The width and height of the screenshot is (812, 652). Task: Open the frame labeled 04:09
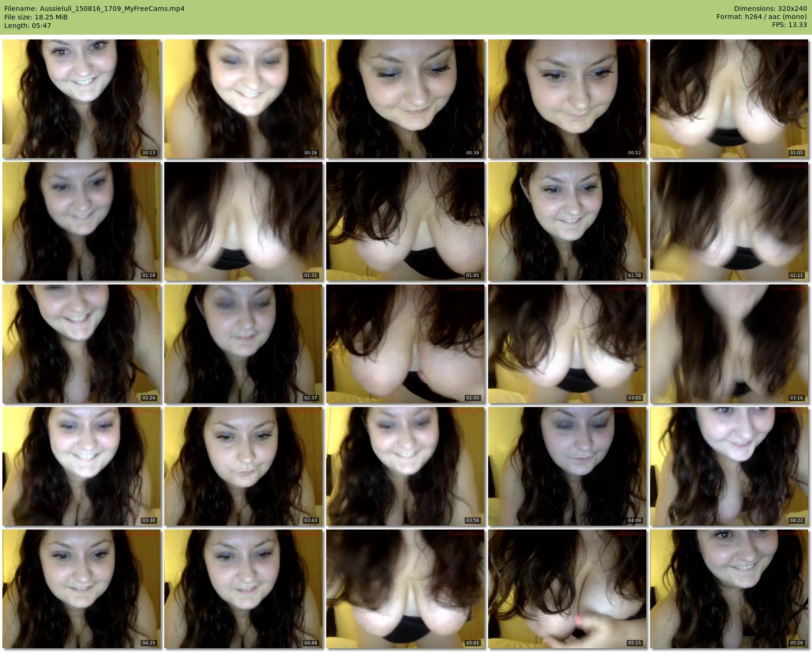coord(567,466)
